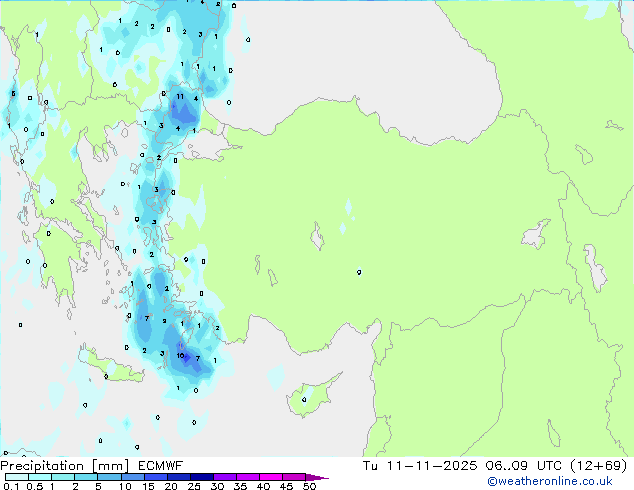The width and height of the screenshot is (634, 490).
Task: Select the 0.5–1 mm legend color segment
Action: click(x=40, y=477)
